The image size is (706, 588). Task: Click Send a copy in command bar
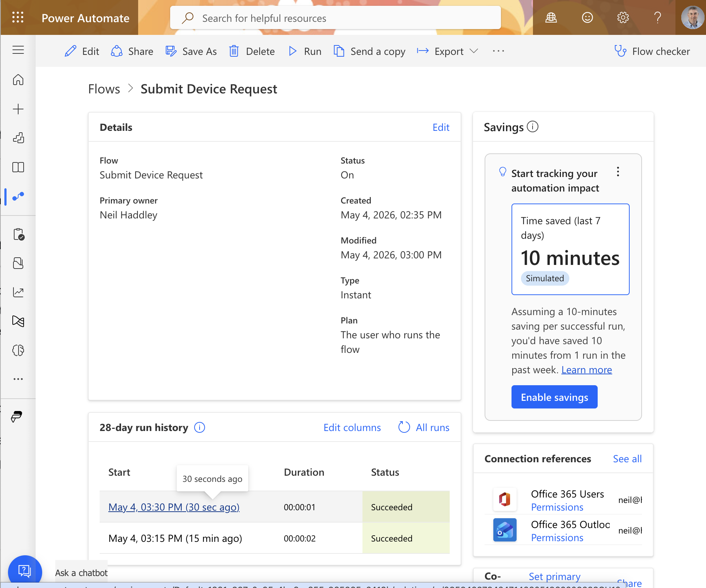(x=369, y=51)
